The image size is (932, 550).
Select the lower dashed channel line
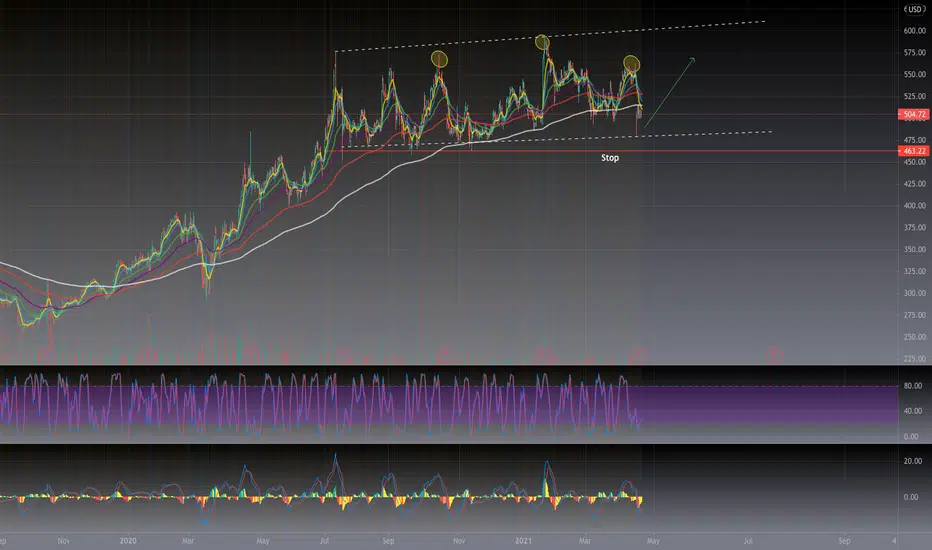(x=556, y=139)
